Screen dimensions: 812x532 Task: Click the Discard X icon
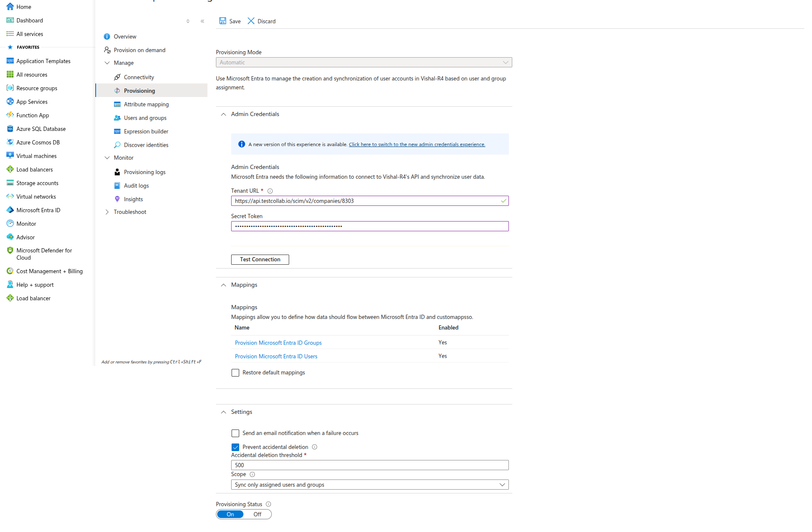tap(251, 21)
